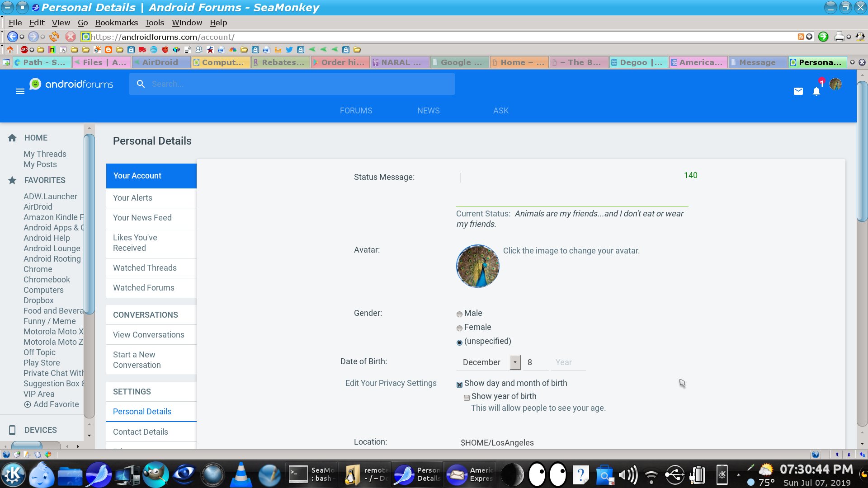Open the inbox envelope icon
Image resolution: width=868 pixels, height=488 pixels.
pos(798,91)
